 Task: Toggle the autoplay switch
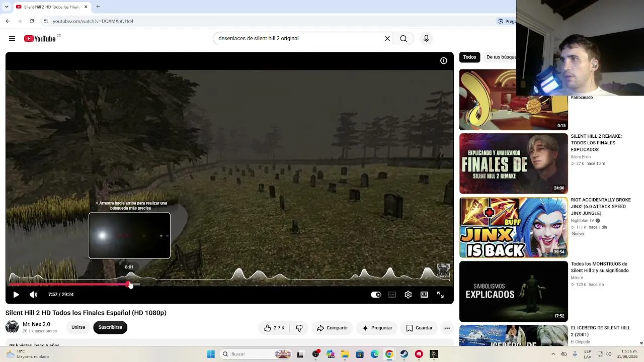tap(376, 295)
